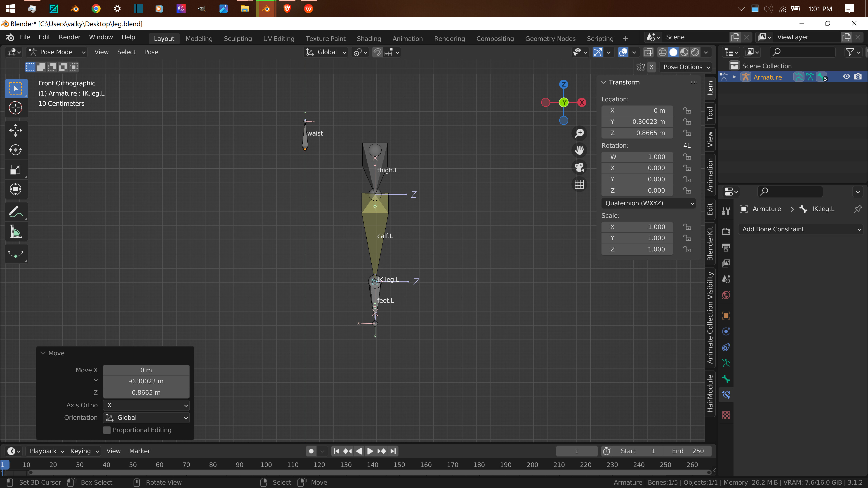Toggle X-axis mirror in pose options
868x488 pixels.
(651, 67)
